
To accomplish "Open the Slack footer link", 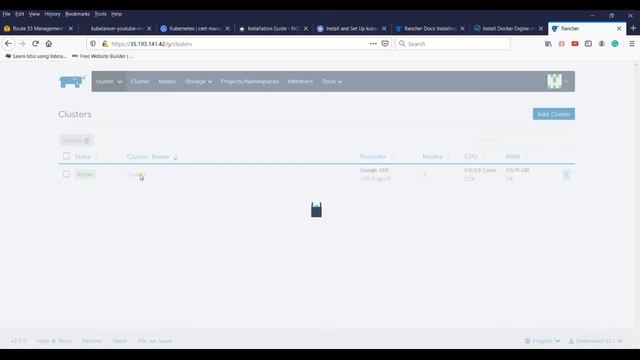I will 120,341.
